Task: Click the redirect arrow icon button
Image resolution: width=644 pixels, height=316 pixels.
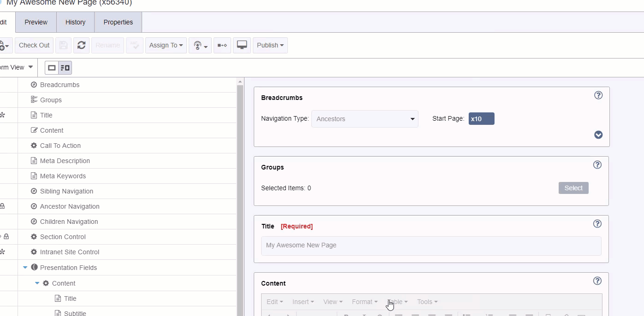Action: click(x=222, y=45)
